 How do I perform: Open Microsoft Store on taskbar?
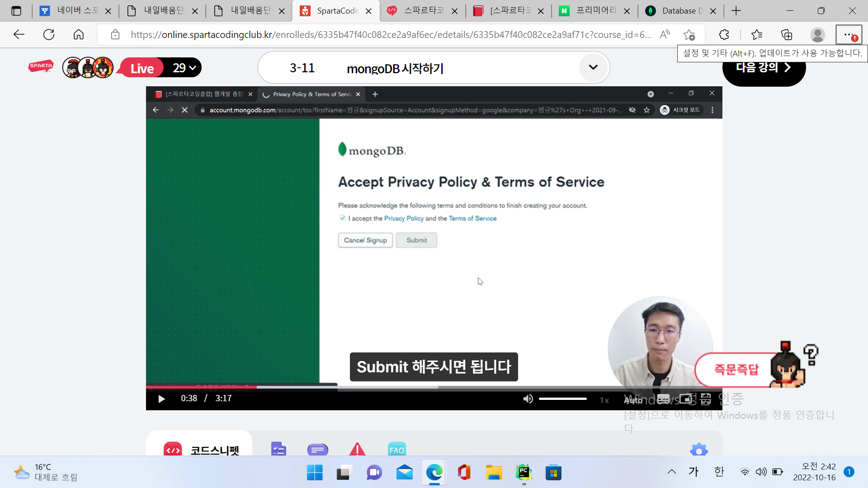click(x=553, y=473)
